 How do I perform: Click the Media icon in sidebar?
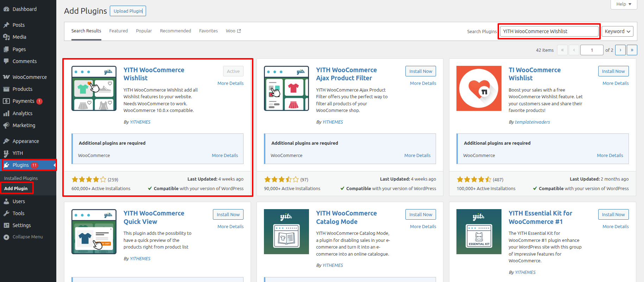6,37
